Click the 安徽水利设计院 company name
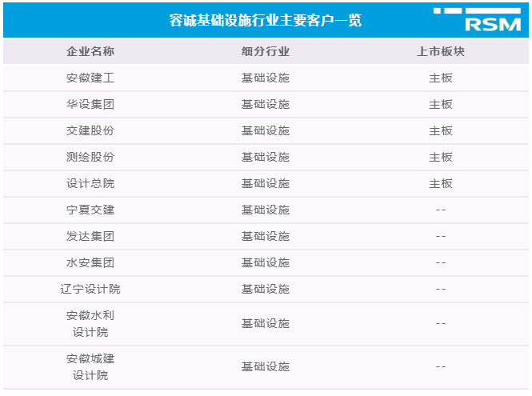The image size is (532, 396). [x=90, y=323]
